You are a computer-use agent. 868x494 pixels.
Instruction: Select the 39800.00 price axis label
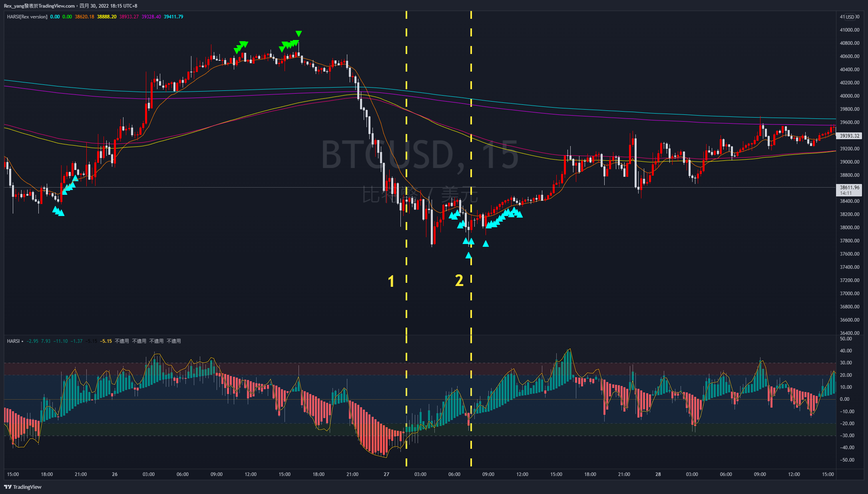click(850, 109)
